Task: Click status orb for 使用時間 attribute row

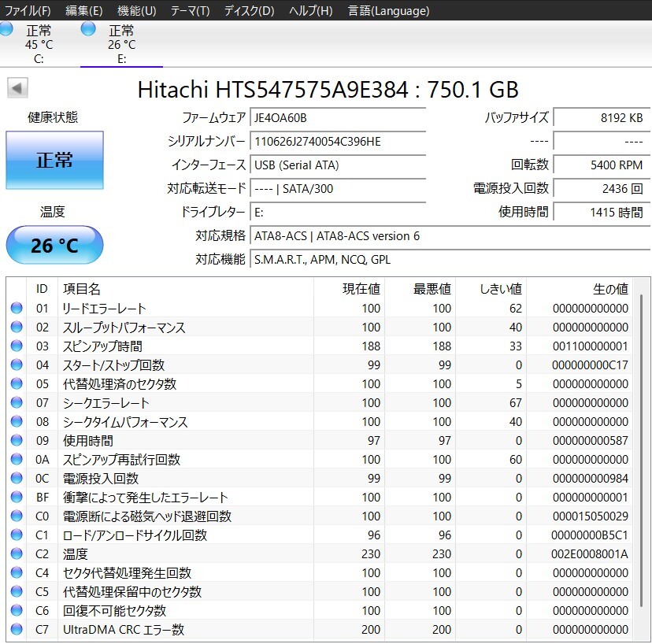Action: [17, 441]
